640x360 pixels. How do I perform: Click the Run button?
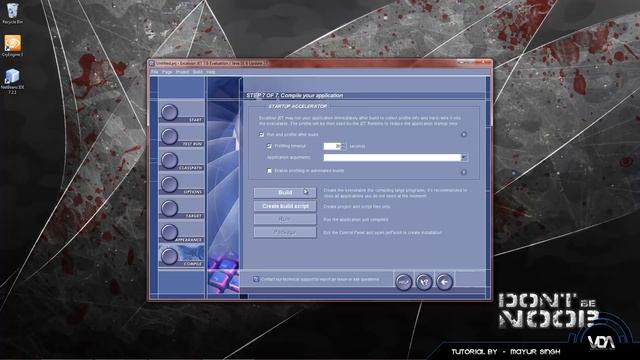(285, 219)
